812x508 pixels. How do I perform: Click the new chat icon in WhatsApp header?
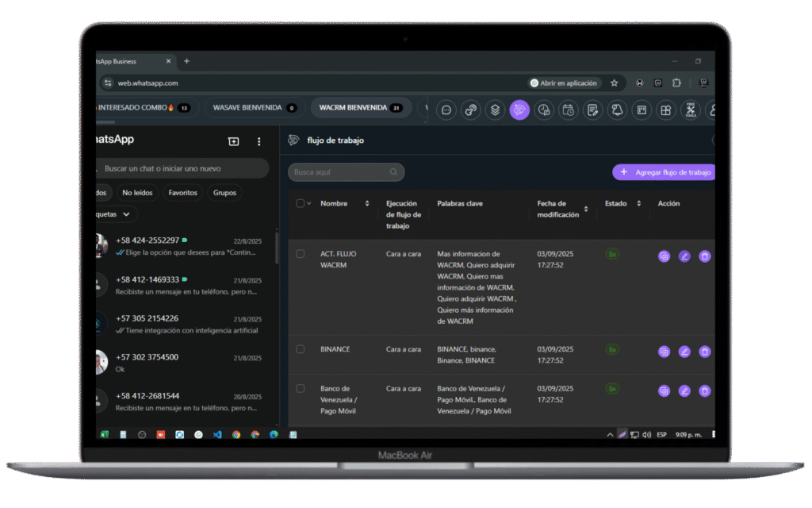click(233, 141)
